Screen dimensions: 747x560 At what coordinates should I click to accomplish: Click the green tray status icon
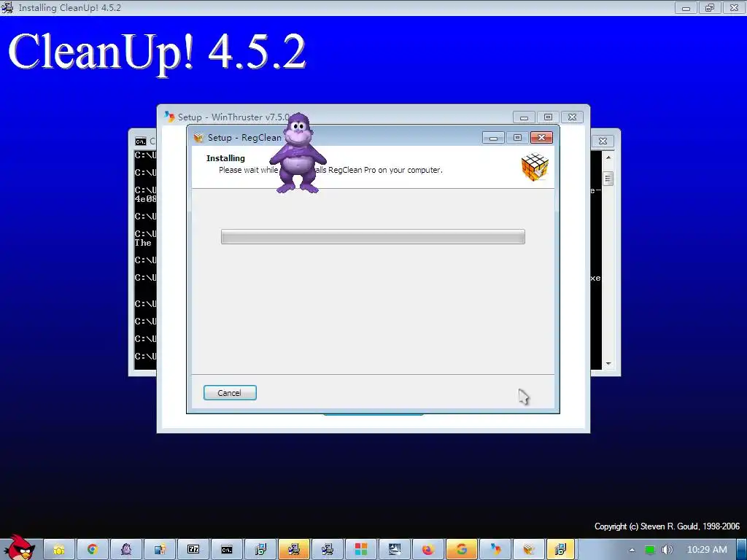click(x=649, y=550)
